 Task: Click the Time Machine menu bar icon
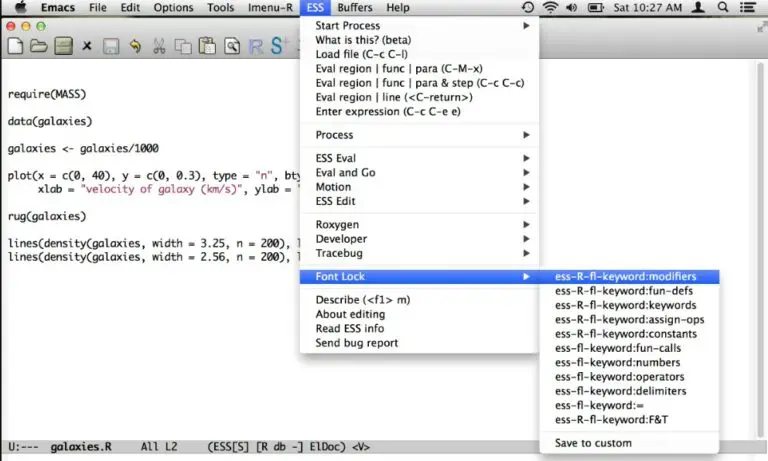pos(528,7)
